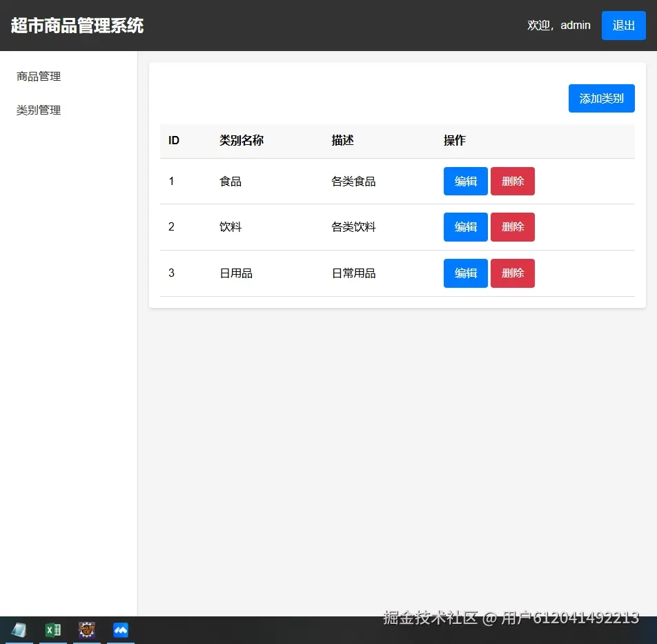657x644 pixels.
Task: Edit the 日用品 category row
Action: click(x=466, y=273)
